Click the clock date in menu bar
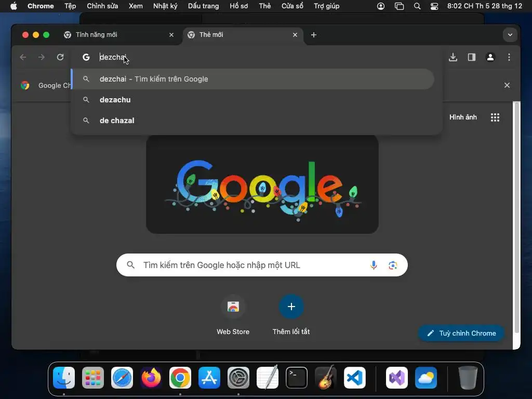Image resolution: width=532 pixels, height=399 pixels. (485, 6)
